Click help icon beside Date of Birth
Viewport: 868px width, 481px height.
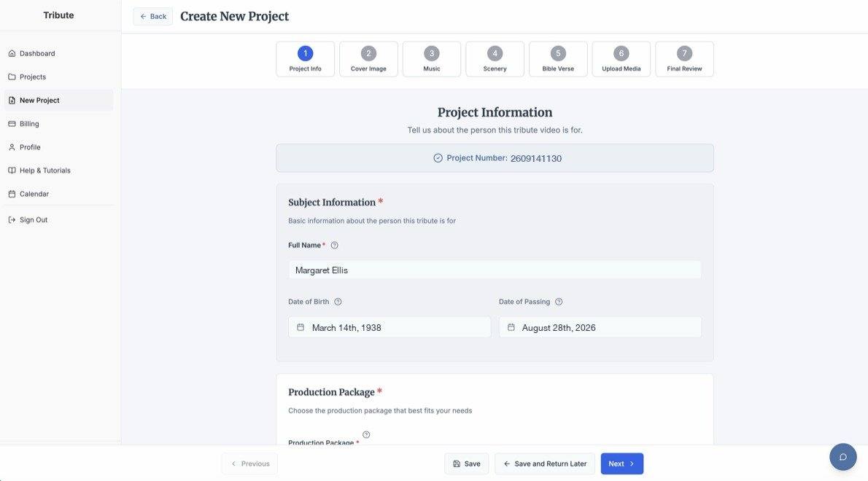point(338,302)
